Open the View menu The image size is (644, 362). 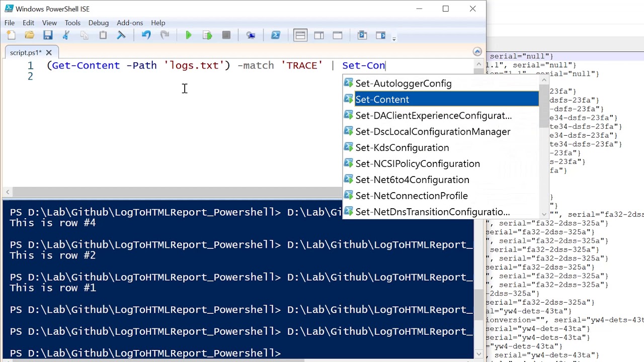tap(49, 23)
